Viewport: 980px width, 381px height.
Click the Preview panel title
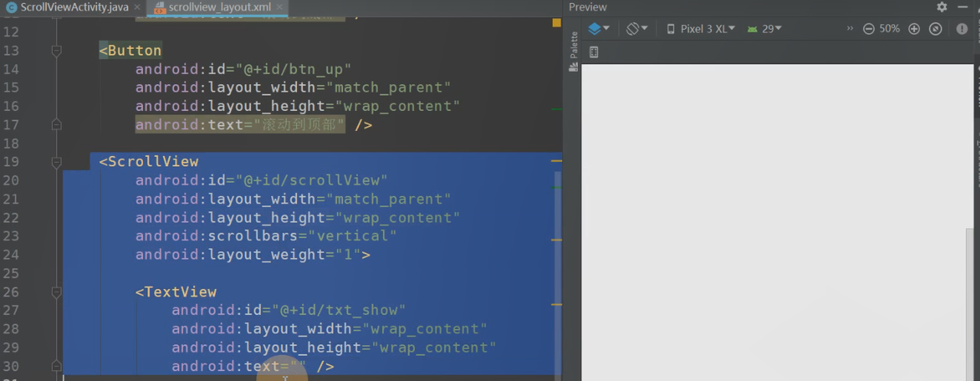588,7
